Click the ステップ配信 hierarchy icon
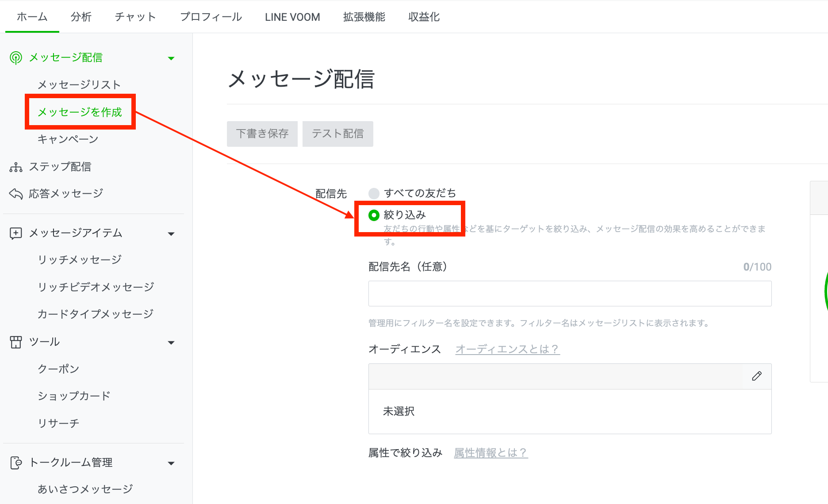 16,167
